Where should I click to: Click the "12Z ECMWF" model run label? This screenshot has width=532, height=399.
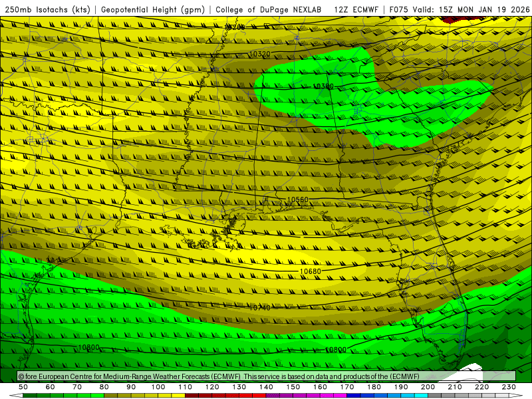pos(356,10)
